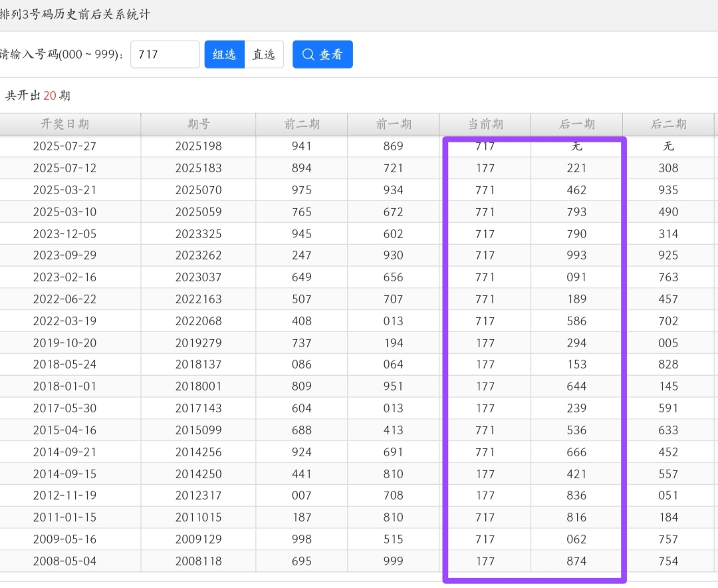The width and height of the screenshot is (718, 588).
Task: Switch to 直选 mode
Action: [264, 55]
